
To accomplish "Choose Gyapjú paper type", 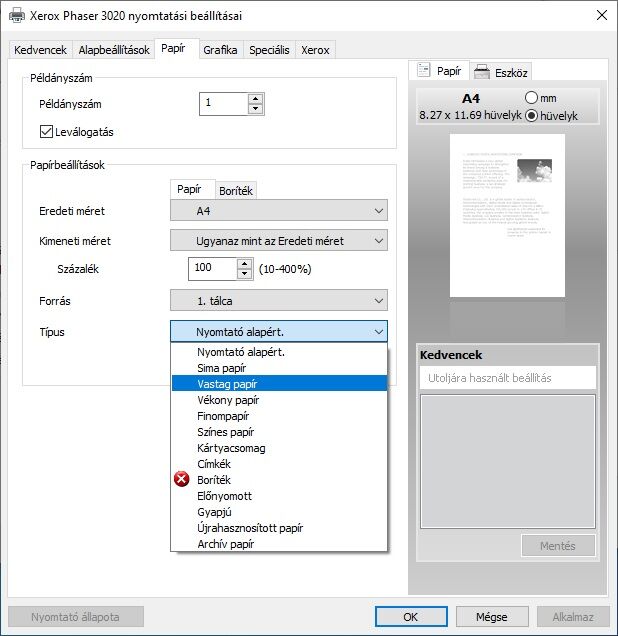I will click(279, 511).
